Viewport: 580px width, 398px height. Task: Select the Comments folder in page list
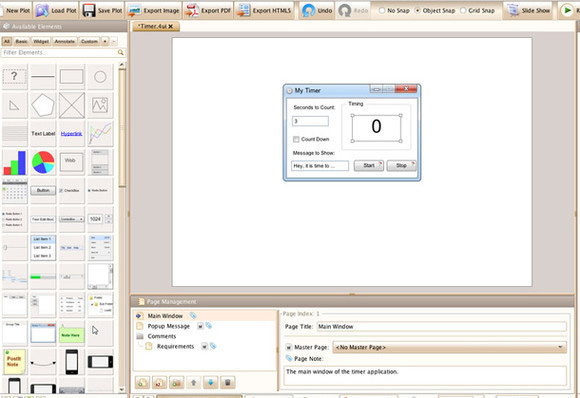point(162,336)
